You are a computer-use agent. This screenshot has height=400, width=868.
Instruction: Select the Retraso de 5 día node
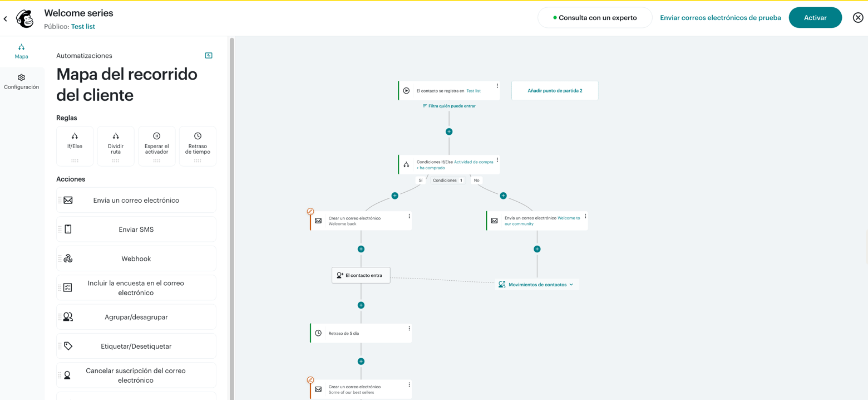361,333
